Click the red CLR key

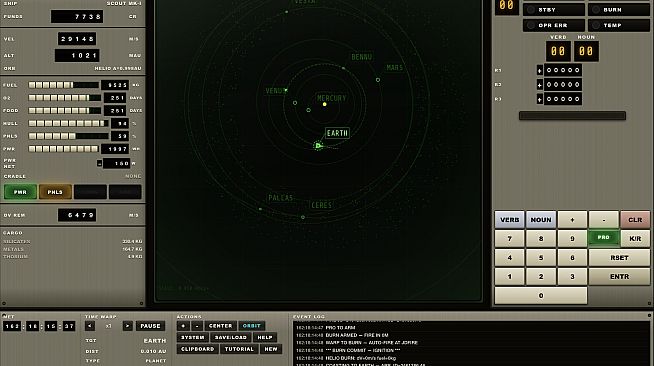(635, 220)
